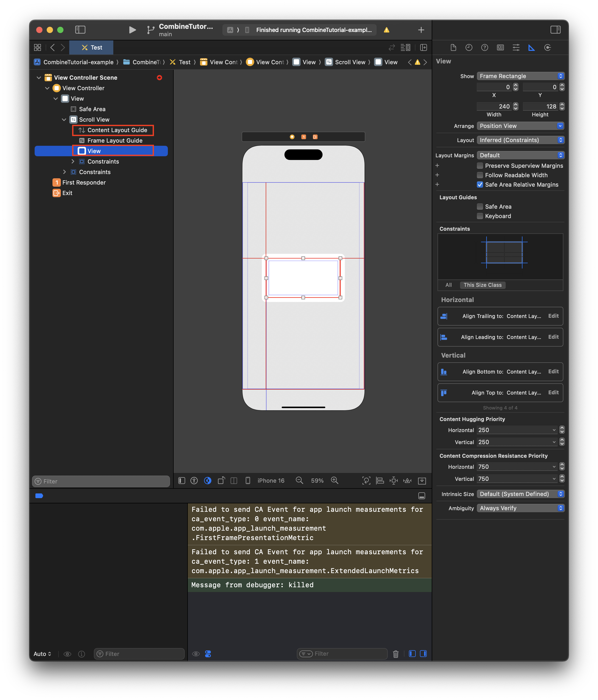Open Resolve Auto Layout Issues icon
This screenshot has width=598, height=700.
pyautogui.click(x=407, y=480)
